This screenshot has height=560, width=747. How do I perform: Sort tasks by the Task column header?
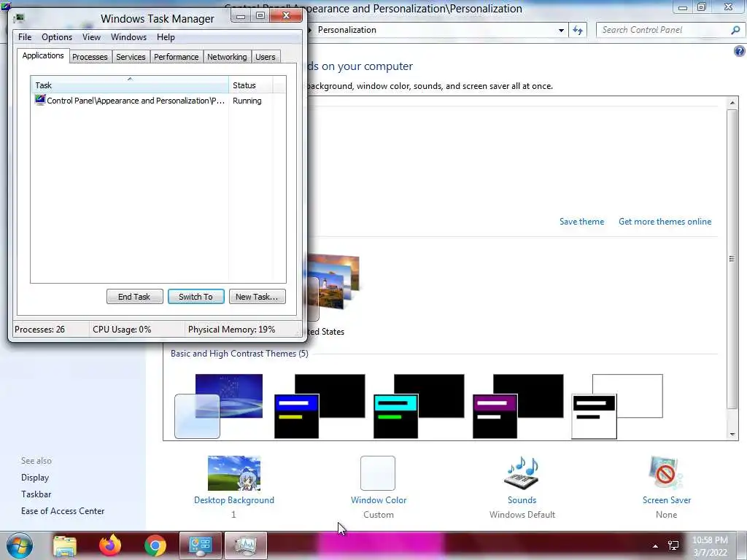point(130,85)
